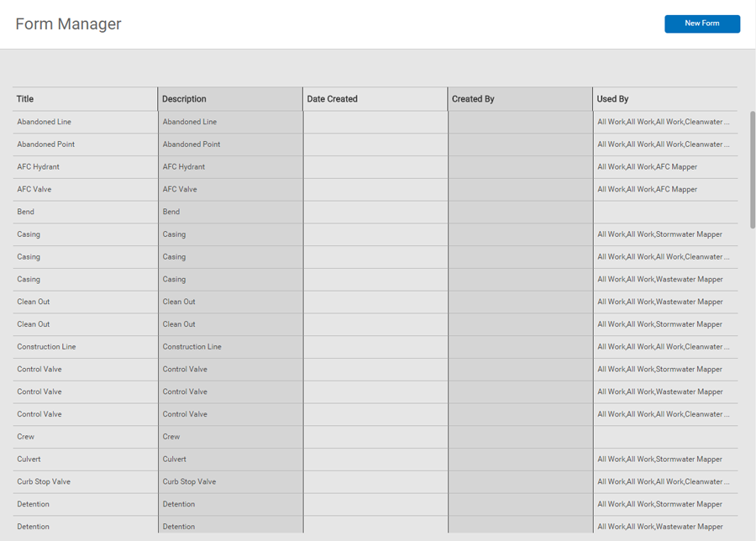Image resolution: width=756 pixels, height=541 pixels.
Task: Click the Used By value for Construction Line
Action: (x=664, y=347)
